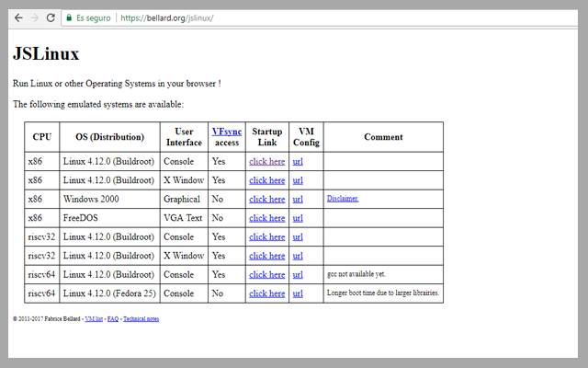Launch Windows 2000 via its 'click here' link
Image resolution: width=588 pixels, height=368 pixels.
point(266,199)
